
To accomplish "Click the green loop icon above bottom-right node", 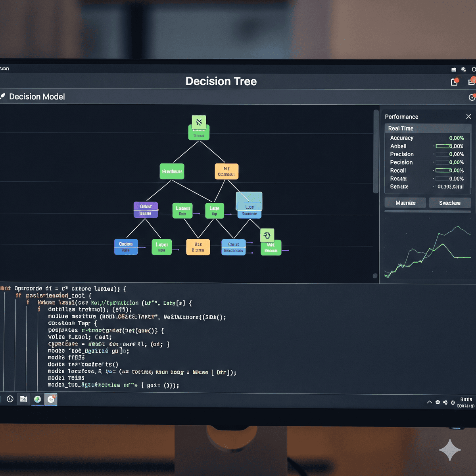I will pos(267,235).
